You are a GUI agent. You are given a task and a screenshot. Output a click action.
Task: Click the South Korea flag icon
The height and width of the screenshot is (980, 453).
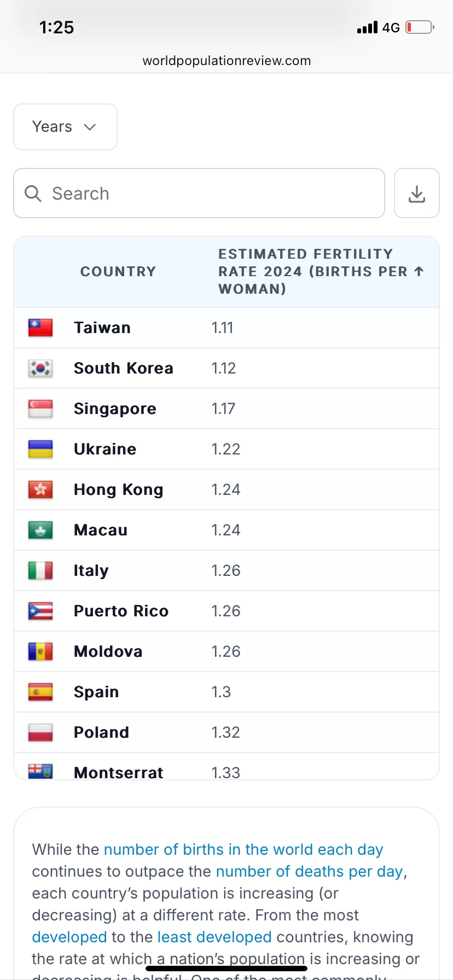coord(40,368)
